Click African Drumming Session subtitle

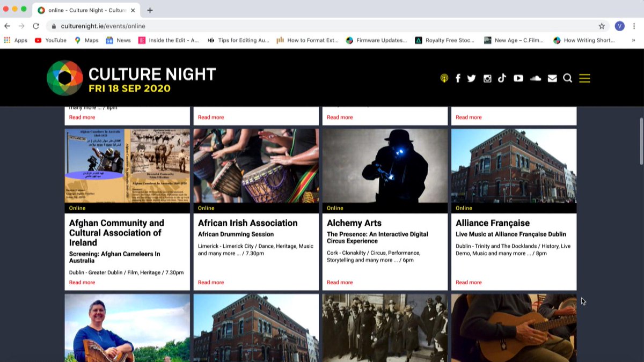tap(236, 234)
